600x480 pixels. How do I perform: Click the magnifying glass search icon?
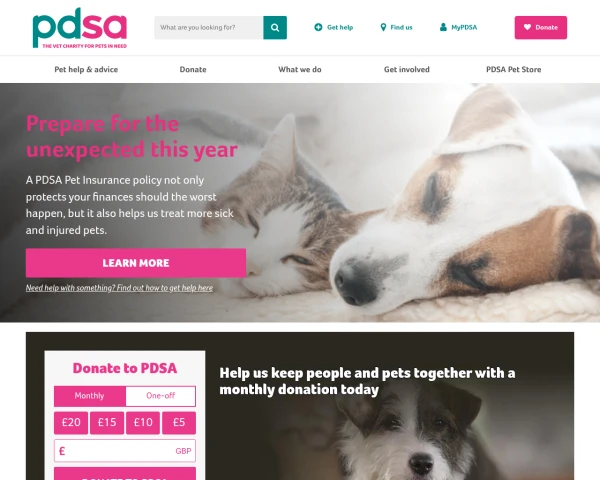click(275, 28)
